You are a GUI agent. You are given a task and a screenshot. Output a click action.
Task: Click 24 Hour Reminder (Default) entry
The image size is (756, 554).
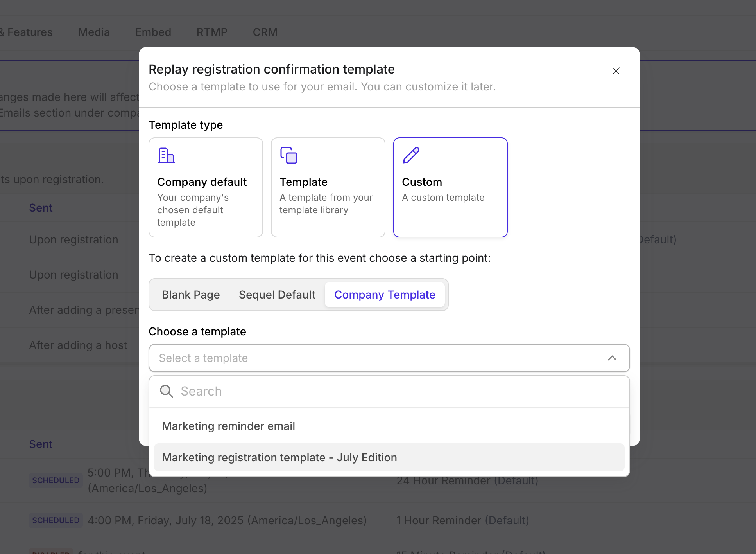point(467,480)
